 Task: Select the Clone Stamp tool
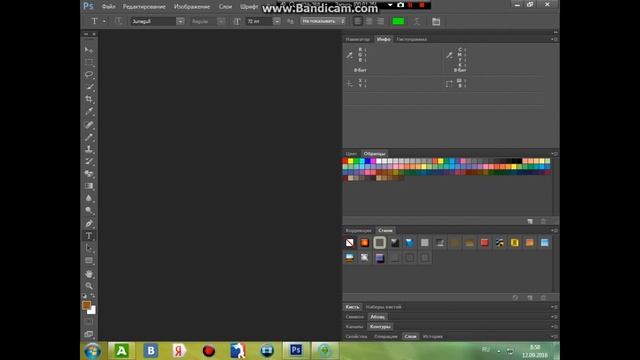click(x=89, y=149)
